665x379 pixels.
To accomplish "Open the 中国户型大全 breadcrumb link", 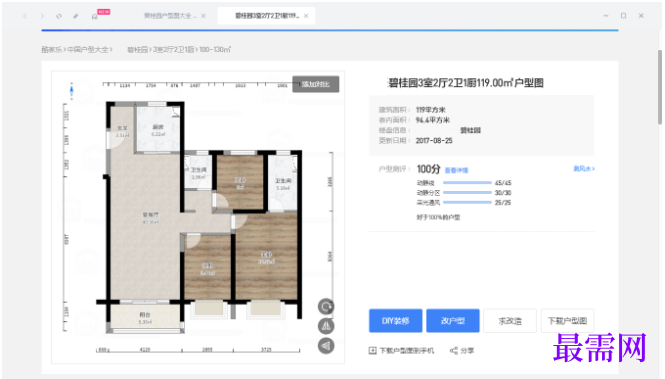I will click(88, 50).
